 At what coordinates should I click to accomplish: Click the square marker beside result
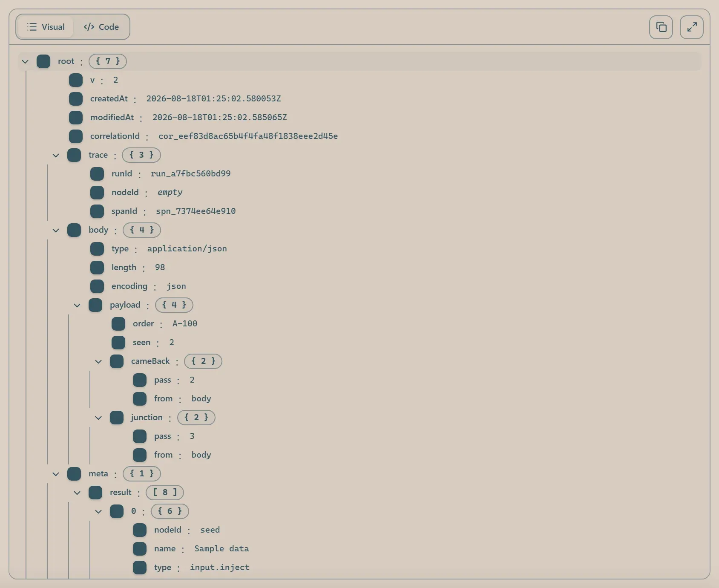(x=95, y=493)
